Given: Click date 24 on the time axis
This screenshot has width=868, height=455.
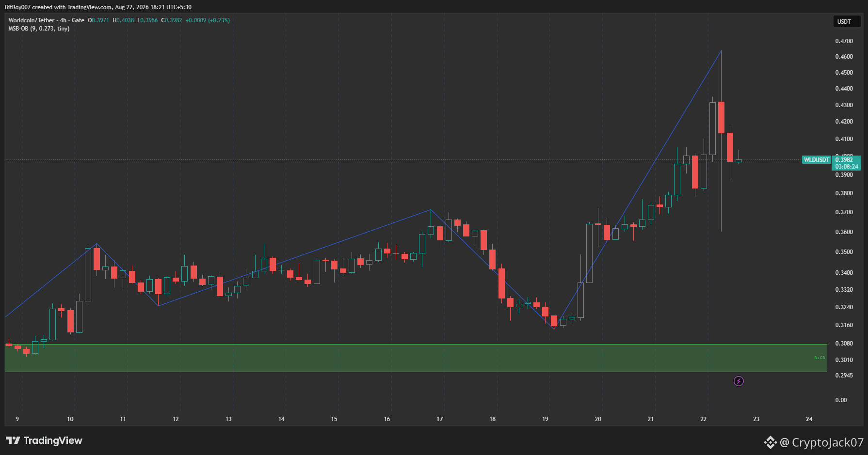Looking at the screenshot, I should [x=809, y=419].
